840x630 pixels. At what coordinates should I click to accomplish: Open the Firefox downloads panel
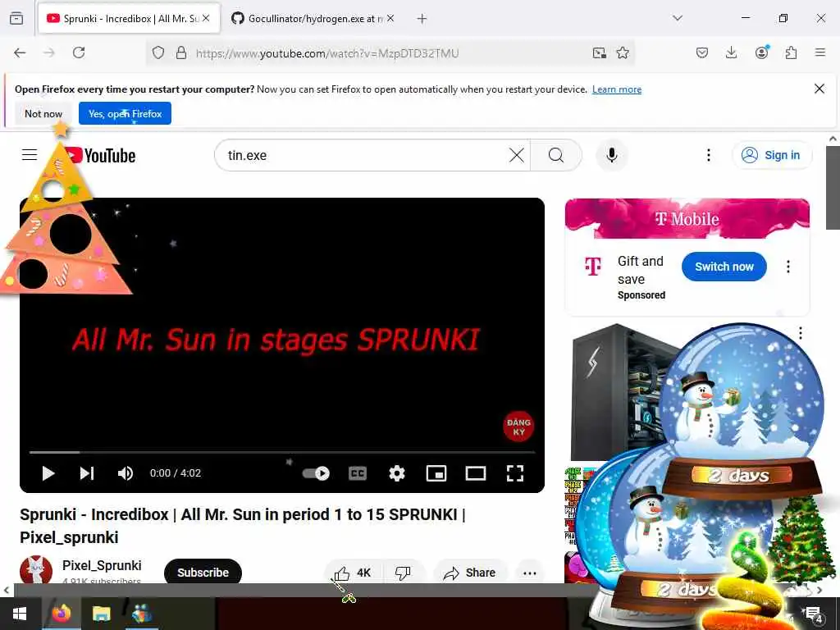[731, 52]
